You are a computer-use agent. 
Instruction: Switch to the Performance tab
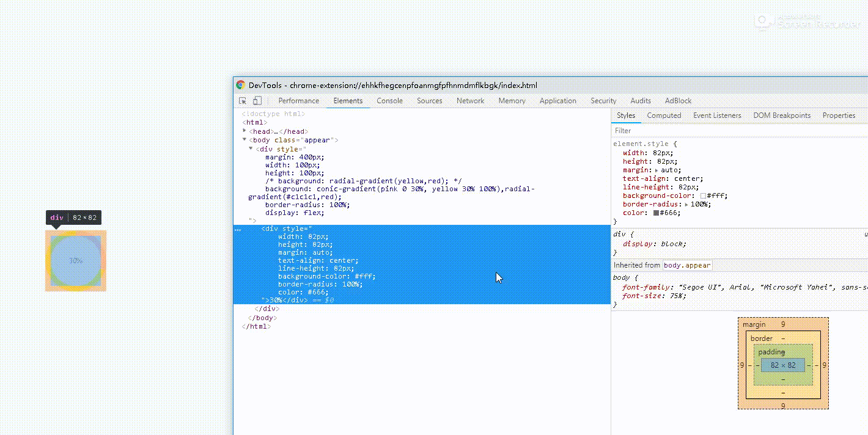pos(298,101)
